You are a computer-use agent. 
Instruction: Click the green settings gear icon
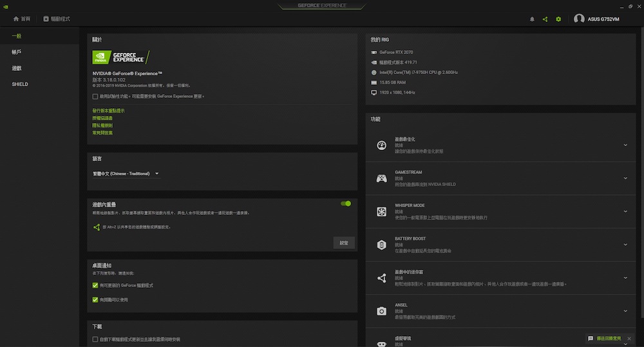point(558,19)
